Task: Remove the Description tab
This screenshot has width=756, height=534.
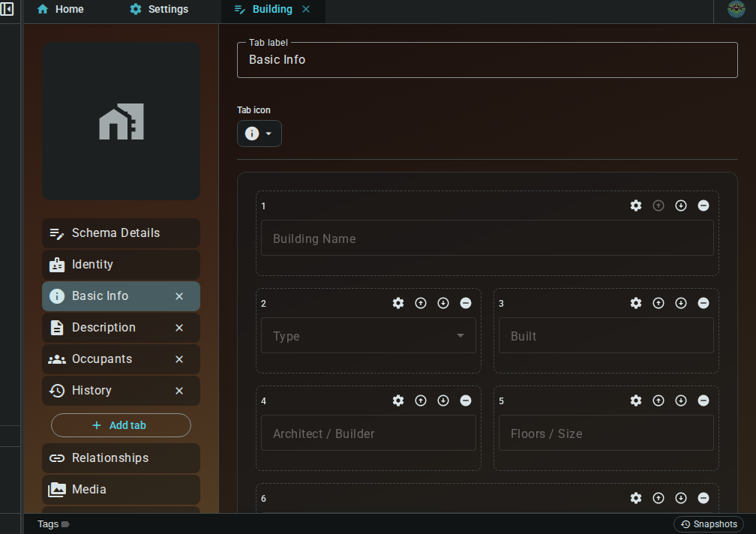Action: (x=179, y=328)
